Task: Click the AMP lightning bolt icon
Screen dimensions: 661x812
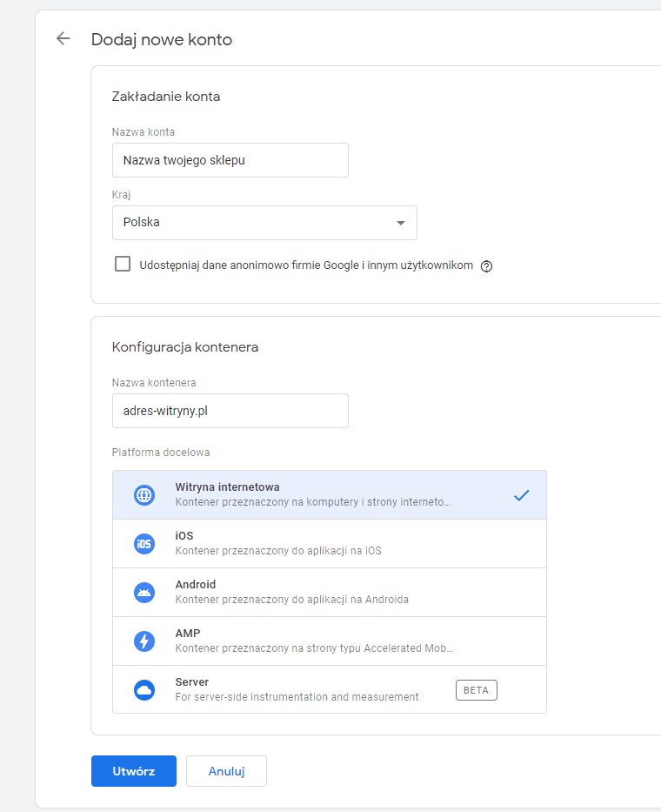Action: click(x=144, y=641)
